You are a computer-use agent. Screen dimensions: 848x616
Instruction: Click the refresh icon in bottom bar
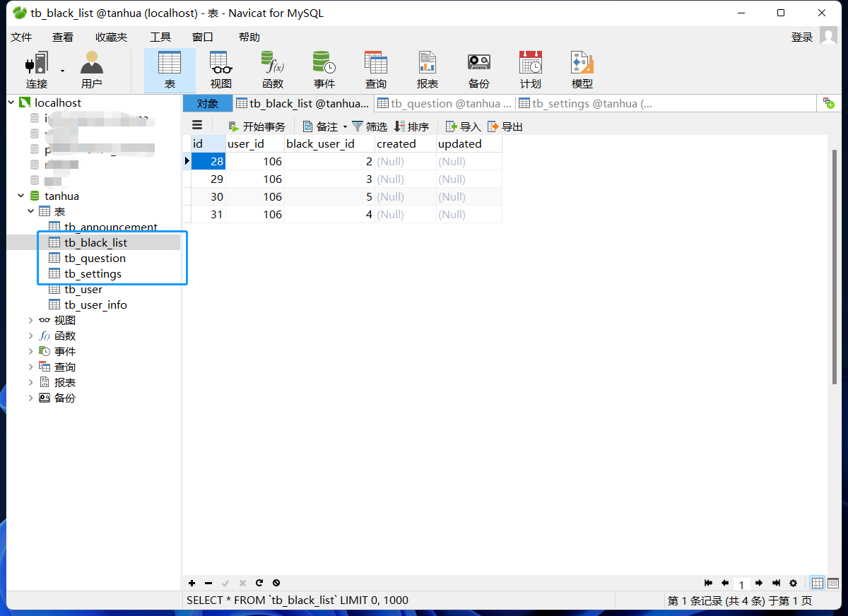[x=259, y=583]
